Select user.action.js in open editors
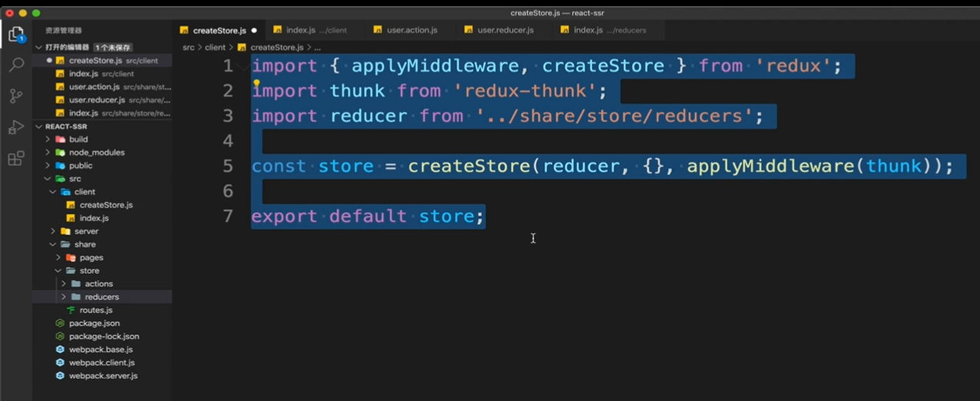This screenshot has height=401, width=980. [x=102, y=87]
